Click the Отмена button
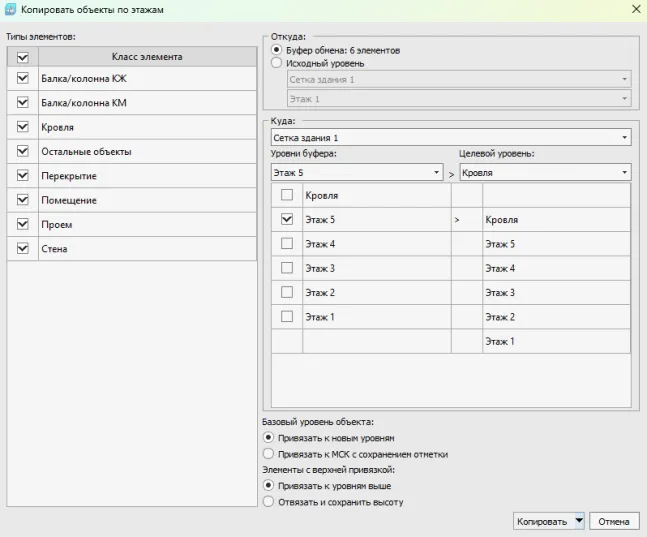This screenshot has width=647, height=537. point(614,521)
